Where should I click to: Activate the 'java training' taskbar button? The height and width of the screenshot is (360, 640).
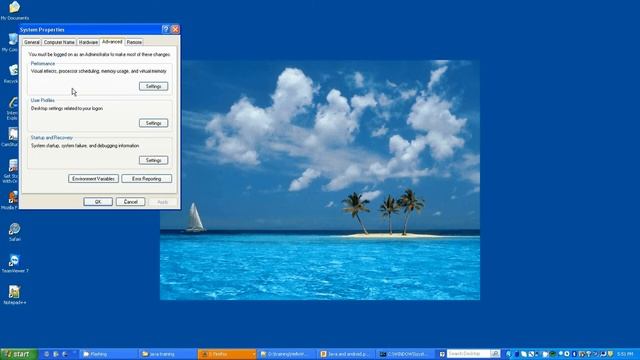coord(167,354)
